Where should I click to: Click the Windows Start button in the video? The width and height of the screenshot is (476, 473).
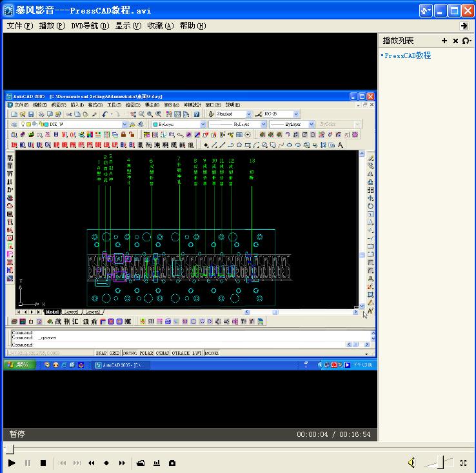(20, 365)
